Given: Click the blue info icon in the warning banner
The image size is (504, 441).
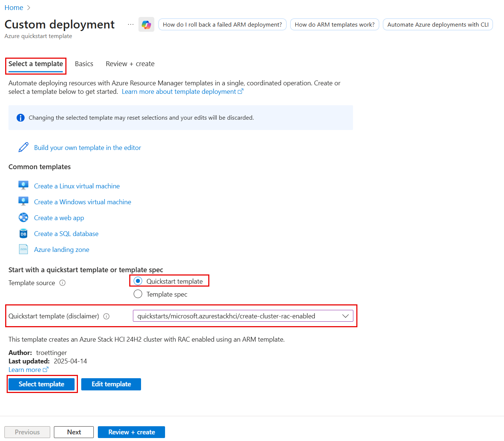Looking at the screenshot, I should (21, 118).
